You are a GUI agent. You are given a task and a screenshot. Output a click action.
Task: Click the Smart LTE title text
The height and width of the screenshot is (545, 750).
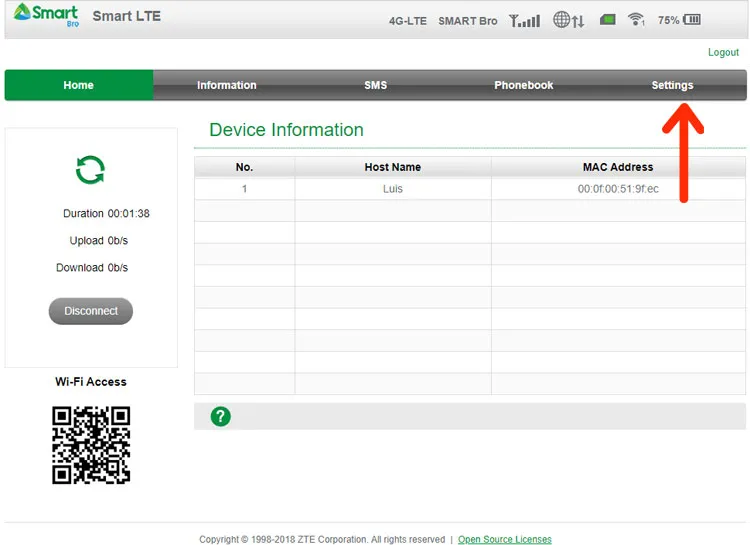click(126, 16)
